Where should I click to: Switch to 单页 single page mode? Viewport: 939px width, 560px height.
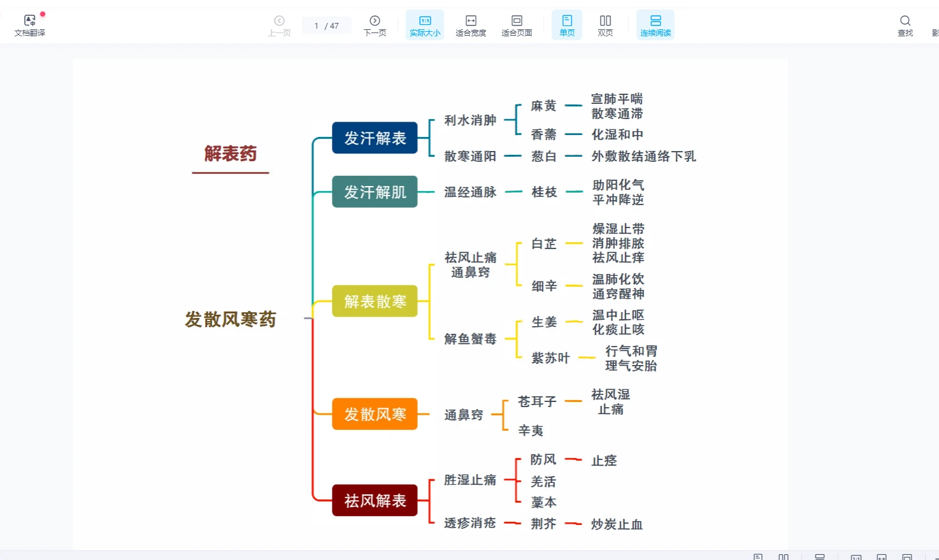coord(567,25)
